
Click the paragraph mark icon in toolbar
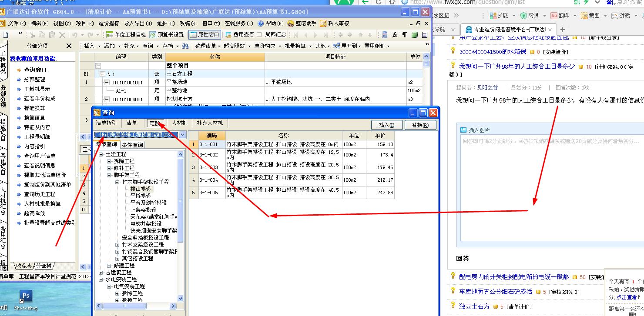pyautogui.click(x=405, y=35)
